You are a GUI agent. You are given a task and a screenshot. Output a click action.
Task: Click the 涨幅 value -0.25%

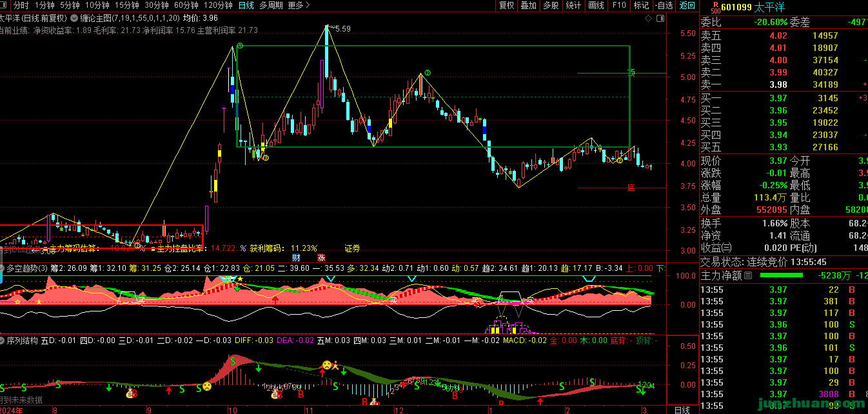tap(773, 185)
